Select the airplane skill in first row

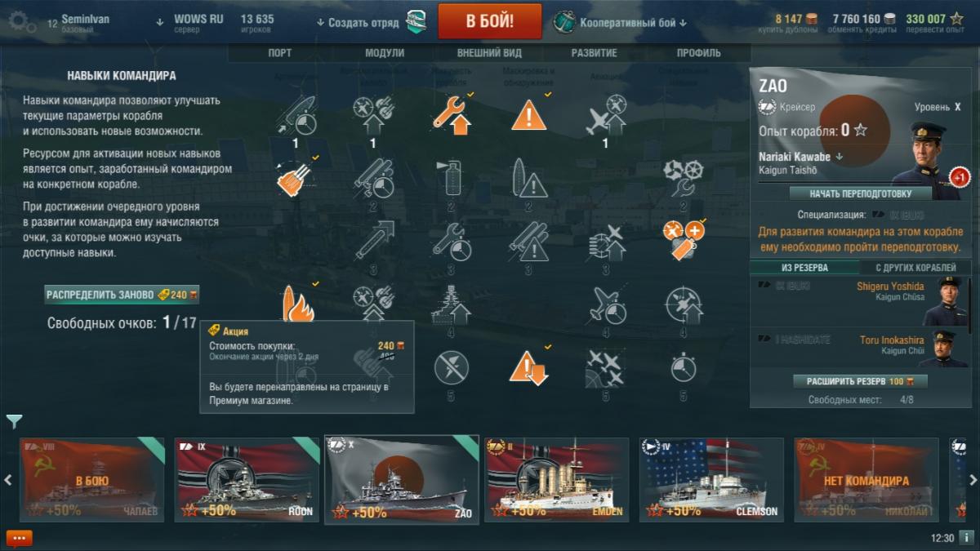606,115
